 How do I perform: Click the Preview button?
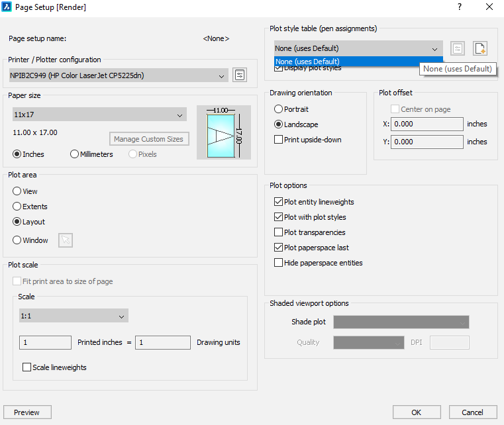click(27, 412)
